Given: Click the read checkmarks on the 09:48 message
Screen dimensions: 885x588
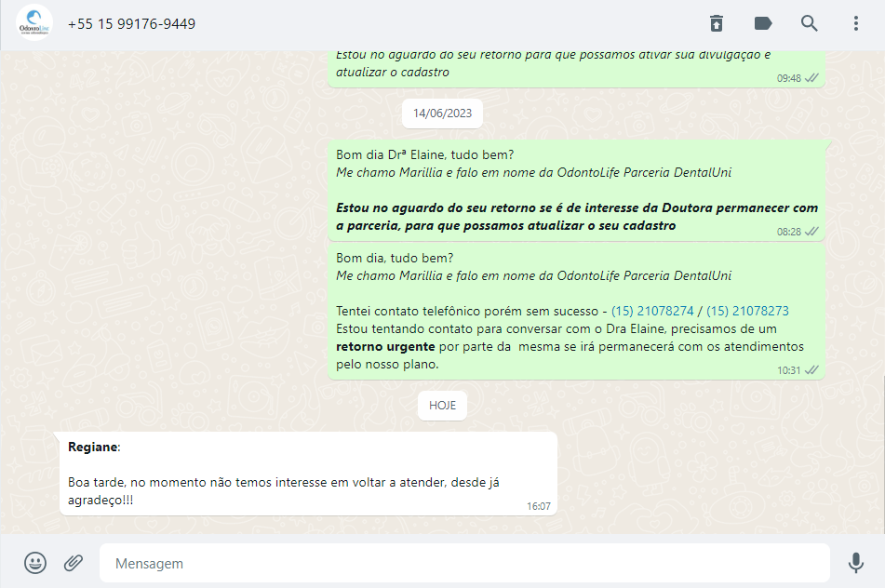Looking at the screenshot, I should [x=811, y=78].
